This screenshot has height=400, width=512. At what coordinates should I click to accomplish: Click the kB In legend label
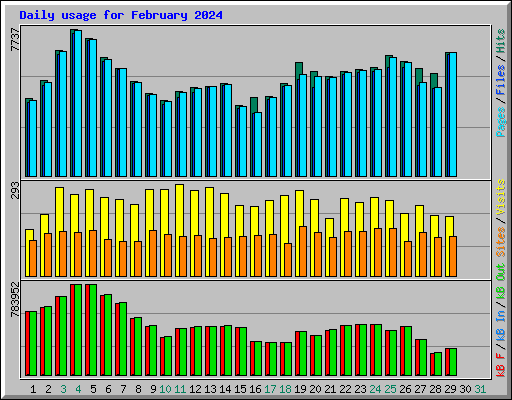(x=500, y=325)
